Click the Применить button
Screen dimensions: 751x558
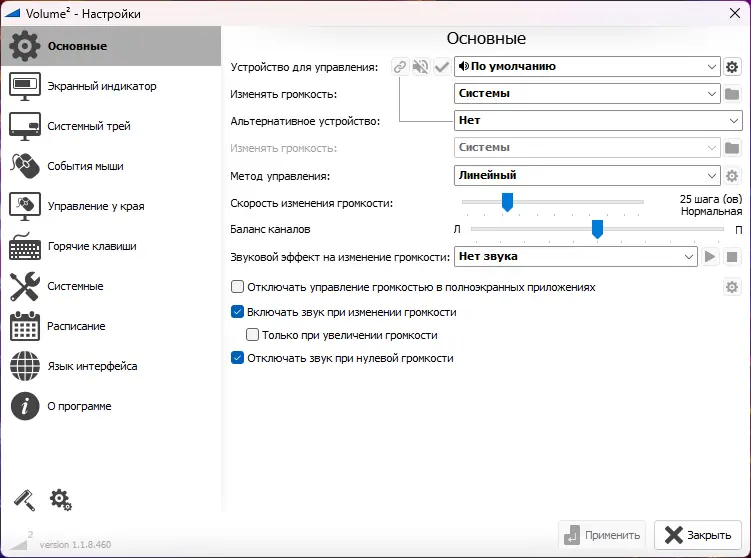(602, 535)
